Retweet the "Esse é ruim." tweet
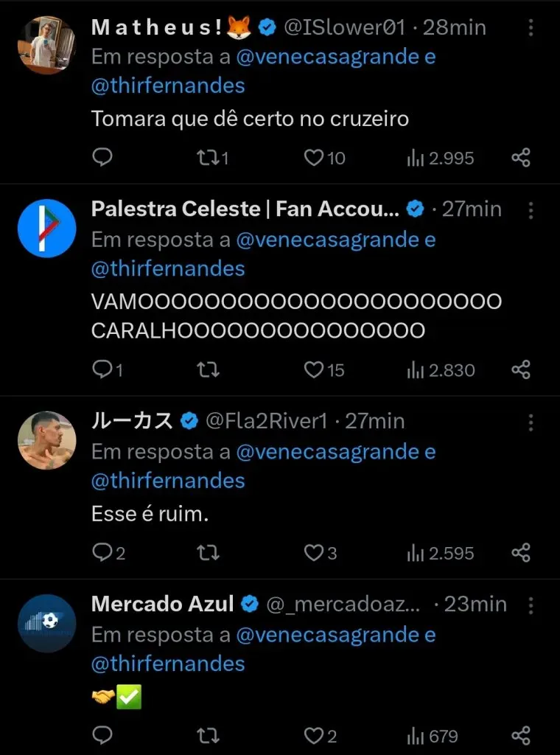Image resolution: width=560 pixels, height=755 pixels. coord(209,552)
